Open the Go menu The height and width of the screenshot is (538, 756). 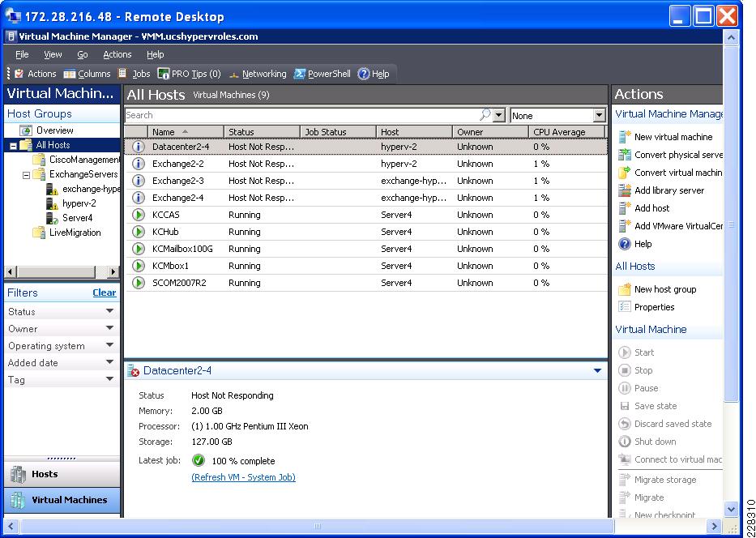point(83,54)
